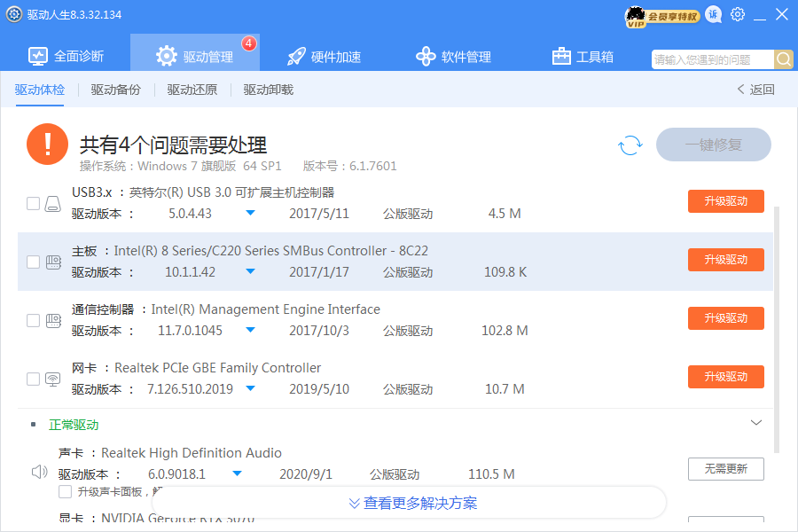Open the 诉 feedback chat icon
The height and width of the screenshot is (532, 798).
[x=714, y=15]
